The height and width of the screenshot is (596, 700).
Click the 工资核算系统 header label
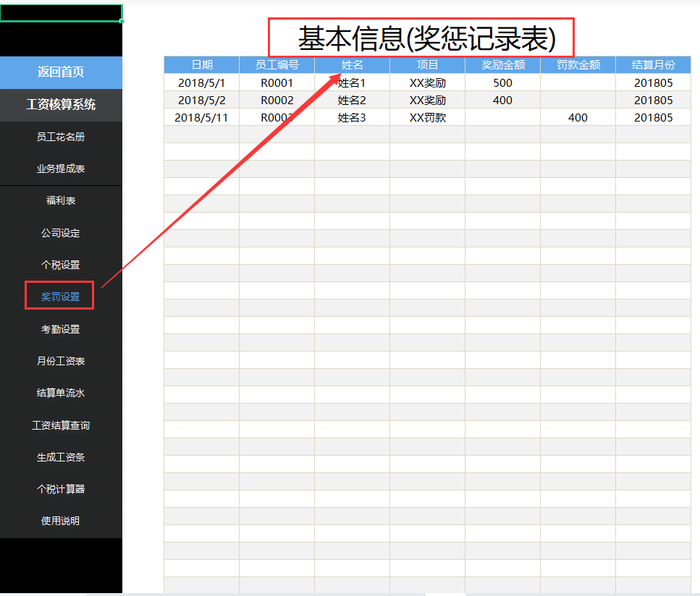pyautogui.click(x=61, y=105)
